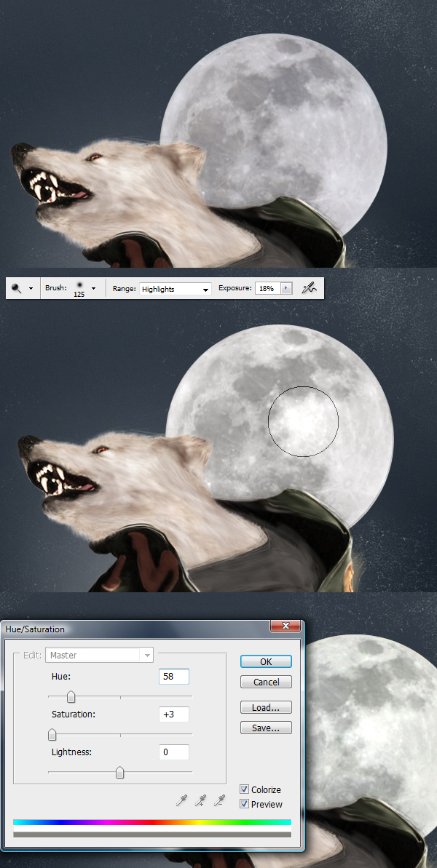
Task: Click the Lightness slider handle
Action: point(119,773)
